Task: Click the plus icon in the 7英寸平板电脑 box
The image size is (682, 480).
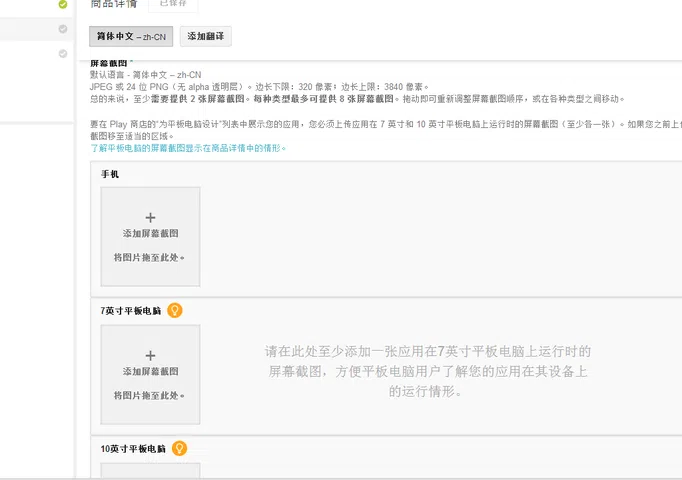Action: pyautogui.click(x=150, y=355)
